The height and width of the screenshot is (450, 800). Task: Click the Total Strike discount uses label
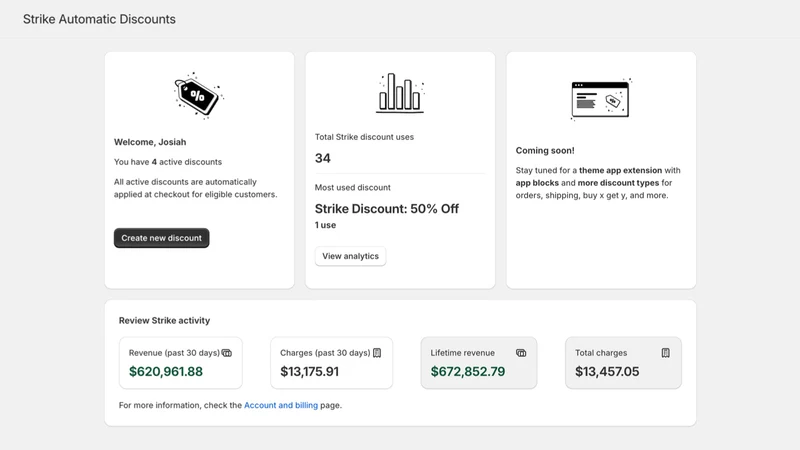[x=364, y=137]
